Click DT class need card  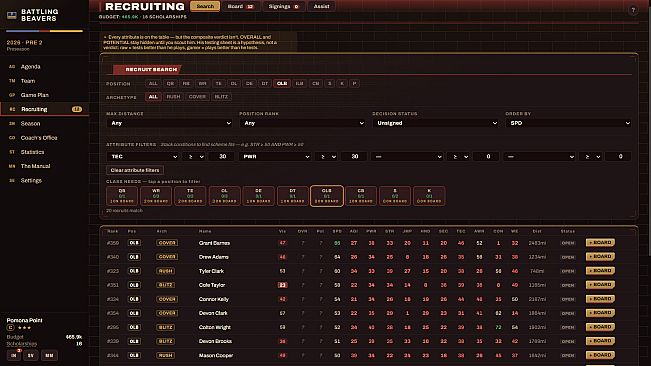[293, 196]
